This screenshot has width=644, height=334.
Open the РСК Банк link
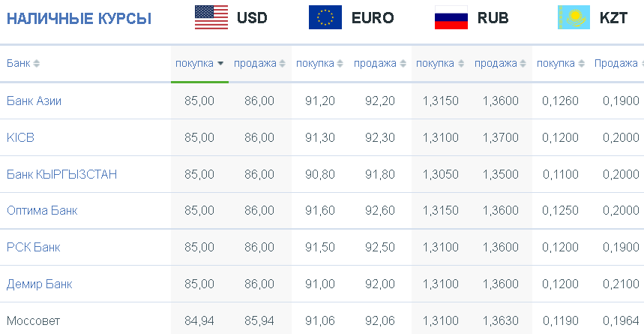point(34,247)
